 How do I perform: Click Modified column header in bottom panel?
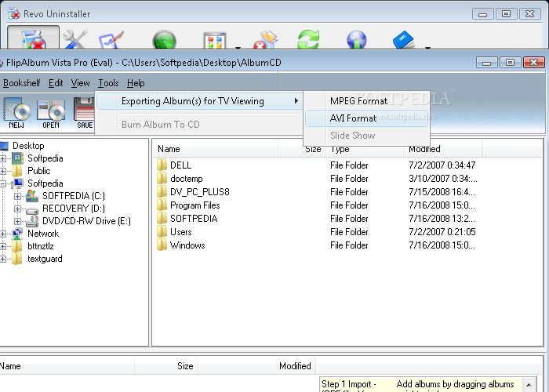click(x=256, y=366)
